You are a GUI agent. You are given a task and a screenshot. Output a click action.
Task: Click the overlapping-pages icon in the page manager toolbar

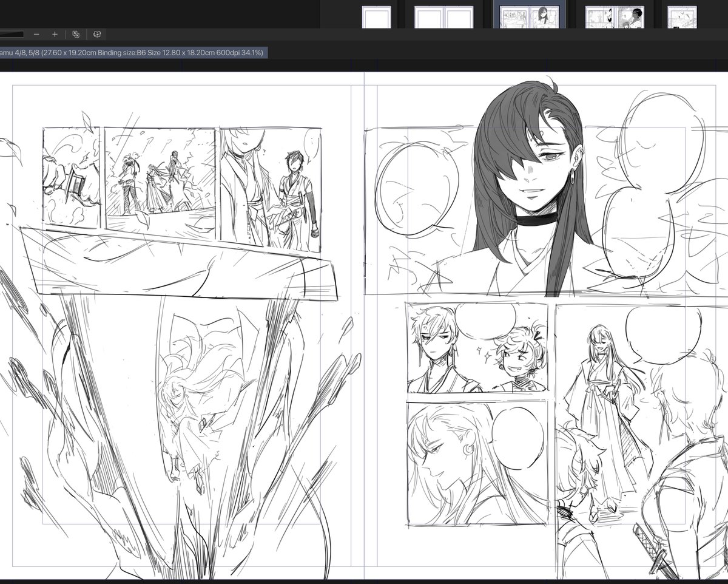pos(76,35)
